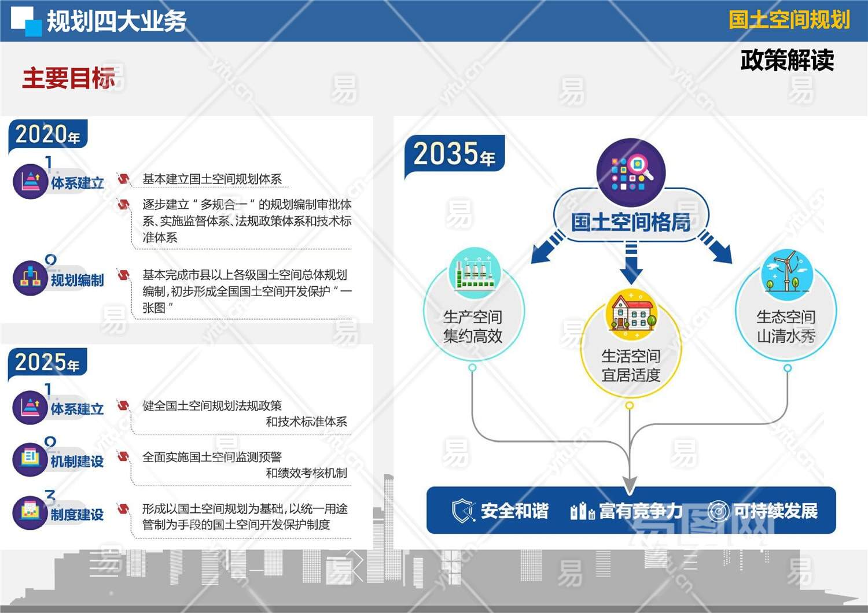Click the 国土空间格局 cloud title
868x613 pixels.
tap(631, 222)
